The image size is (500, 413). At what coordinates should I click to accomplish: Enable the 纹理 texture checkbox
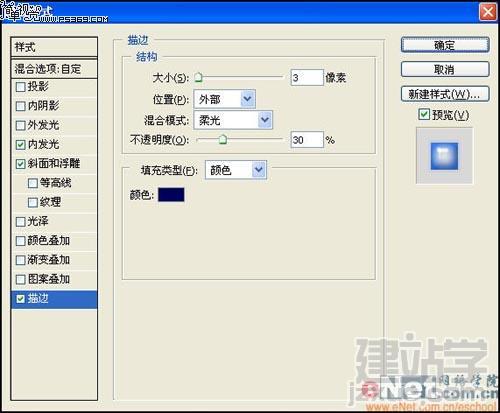[x=33, y=202]
